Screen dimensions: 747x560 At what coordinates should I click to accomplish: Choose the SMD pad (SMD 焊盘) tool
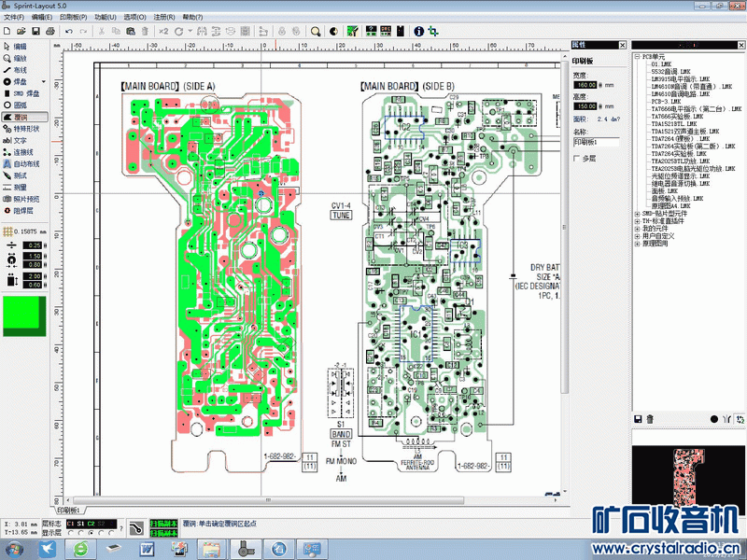point(23,93)
